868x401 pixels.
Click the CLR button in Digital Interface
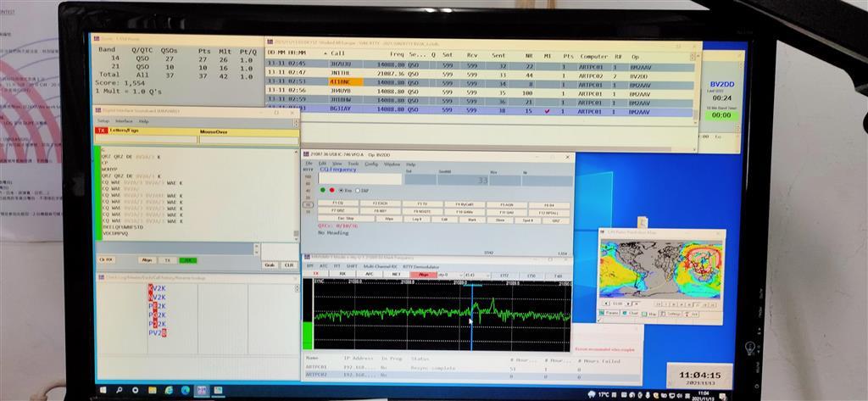tap(288, 265)
